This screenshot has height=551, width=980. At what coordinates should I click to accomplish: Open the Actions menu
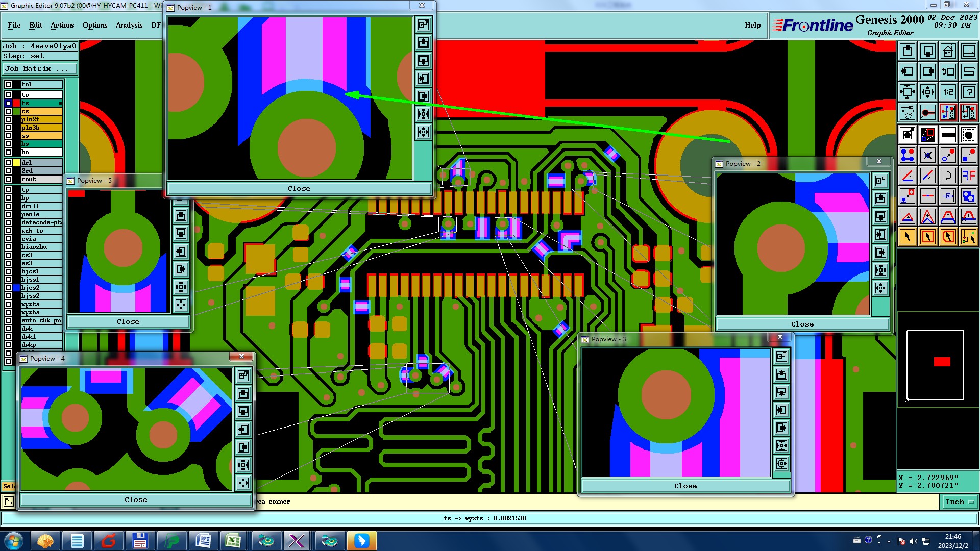coord(62,25)
